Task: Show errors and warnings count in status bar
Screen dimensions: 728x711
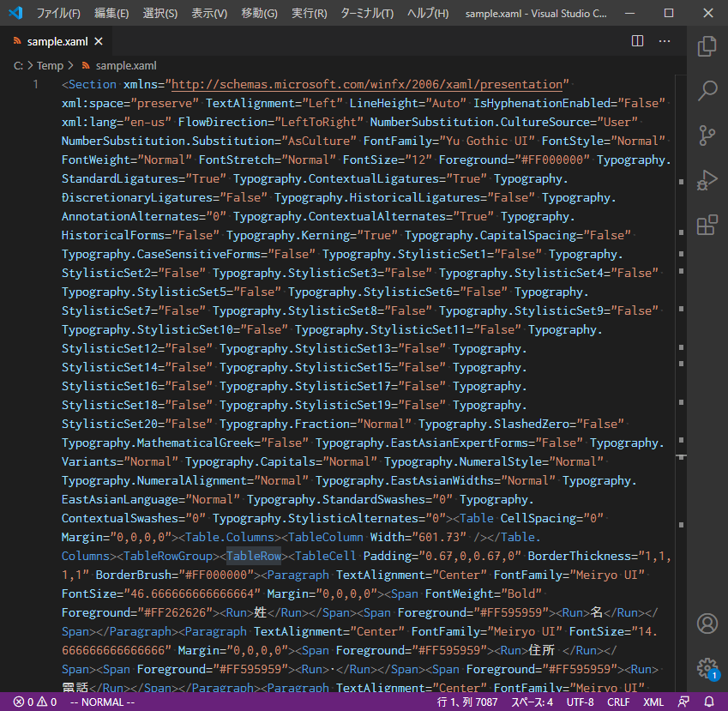Action: tap(35, 702)
